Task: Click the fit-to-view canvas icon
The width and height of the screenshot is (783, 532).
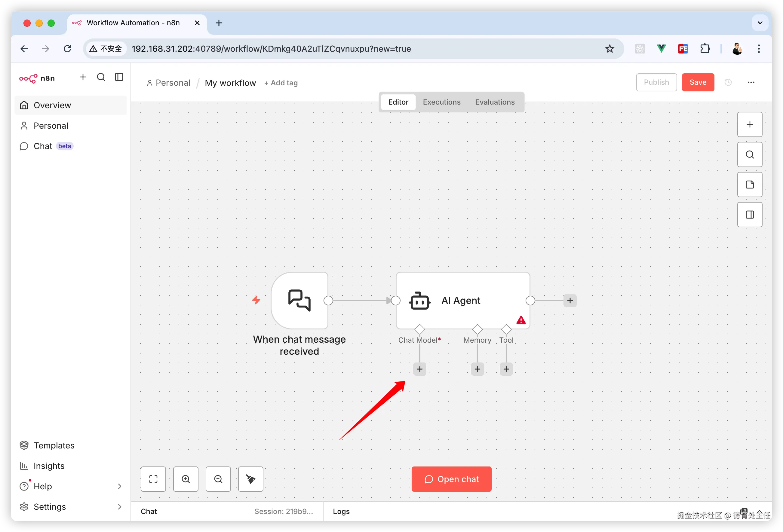Action: coord(153,479)
